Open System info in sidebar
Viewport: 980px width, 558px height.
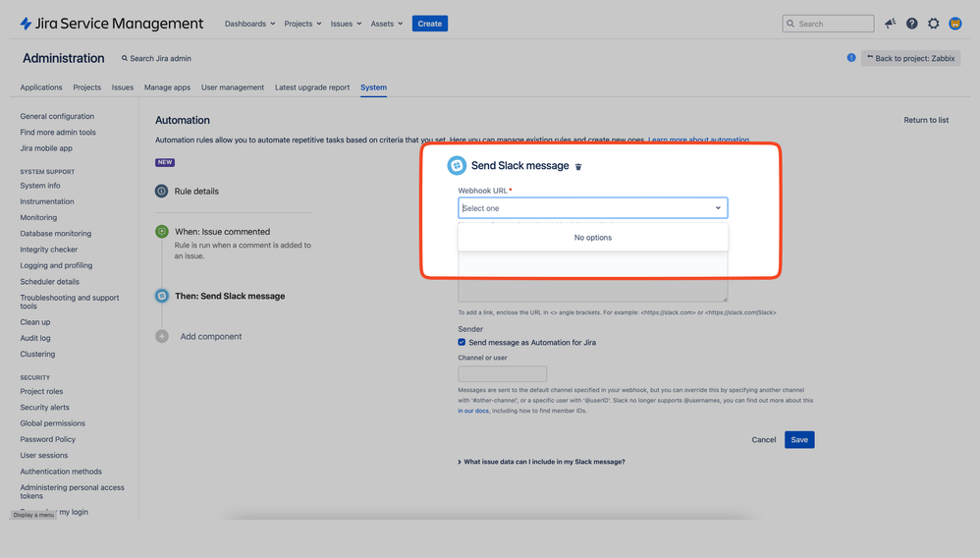coord(40,186)
